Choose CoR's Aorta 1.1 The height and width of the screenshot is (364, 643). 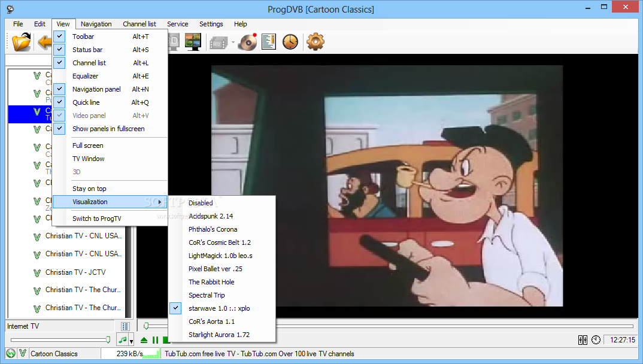pyautogui.click(x=222, y=321)
